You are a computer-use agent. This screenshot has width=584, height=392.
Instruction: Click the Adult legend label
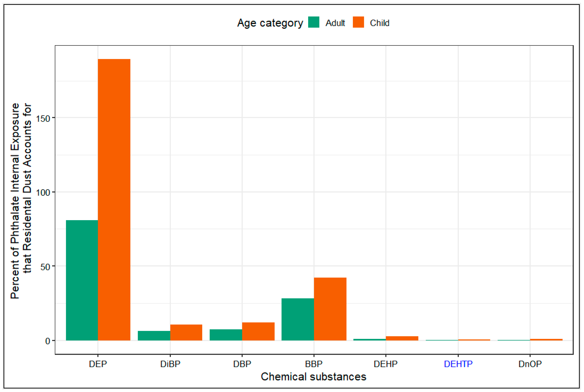[335, 23]
